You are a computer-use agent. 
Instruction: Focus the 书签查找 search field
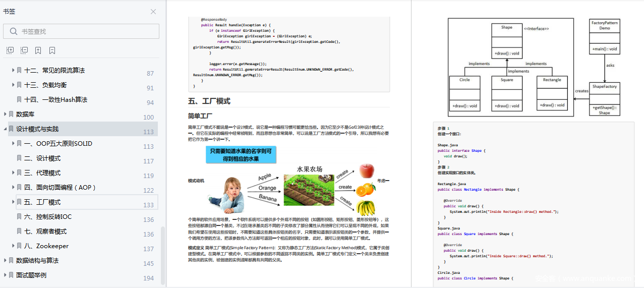(x=81, y=31)
